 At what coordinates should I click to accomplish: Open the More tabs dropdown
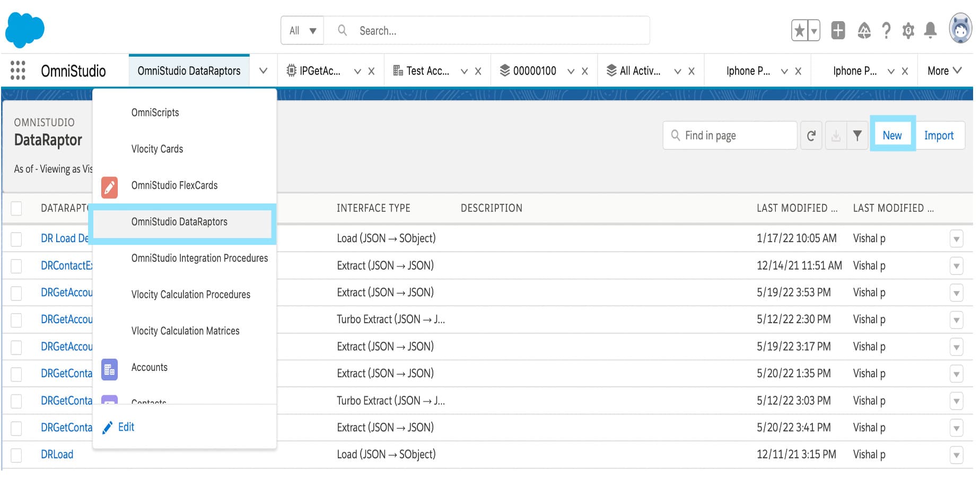pos(944,70)
